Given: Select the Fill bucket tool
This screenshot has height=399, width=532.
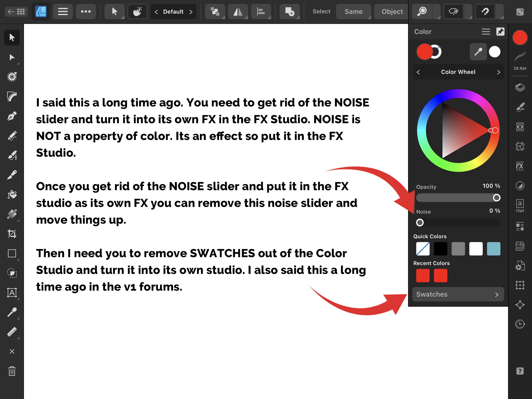Looking at the screenshot, I should point(12,194).
